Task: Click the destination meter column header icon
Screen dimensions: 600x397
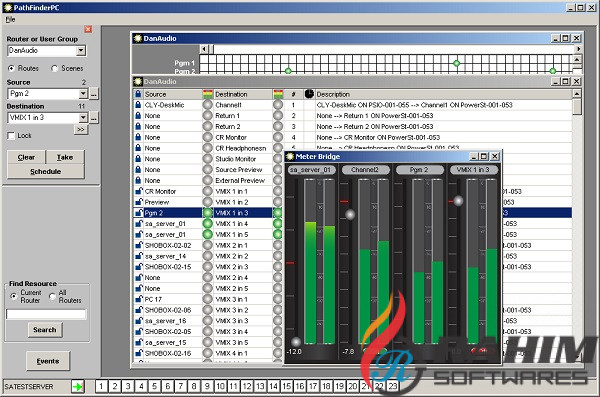Action: 278,94
